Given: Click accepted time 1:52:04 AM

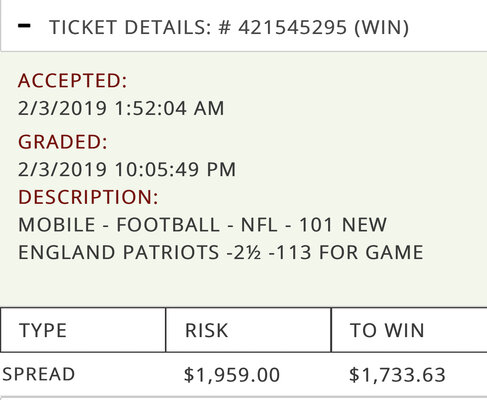Looking at the screenshot, I should click(169, 108).
